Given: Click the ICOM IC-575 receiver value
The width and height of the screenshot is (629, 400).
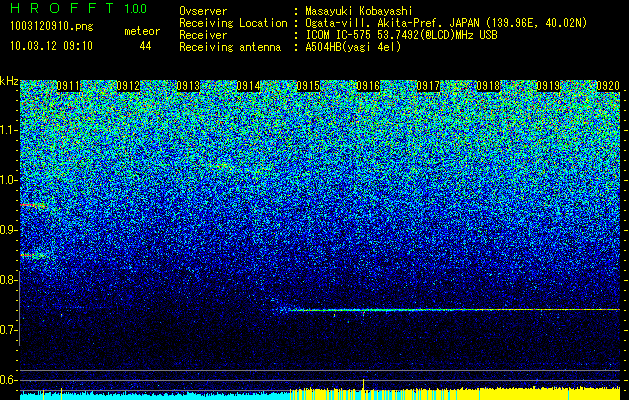Looking at the screenshot, I should coord(401,35).
